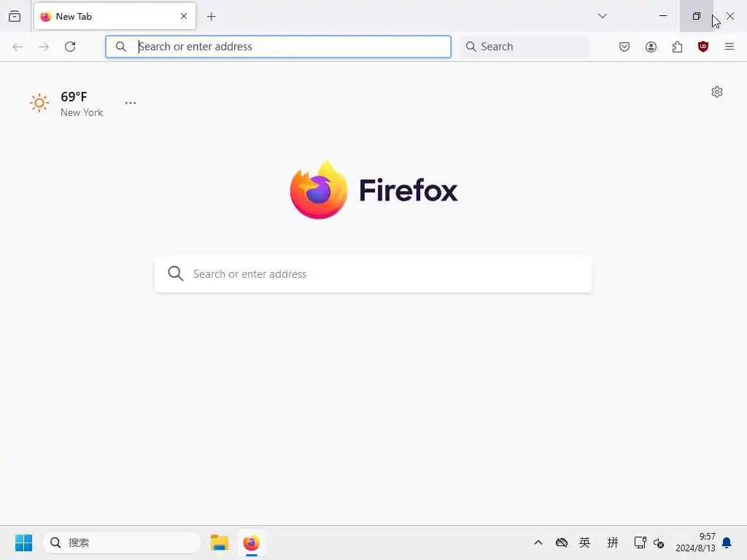The height and width of the screenshot is (560, 747).
Task: Save to Pocket icon
Action: tap(624, 47)
